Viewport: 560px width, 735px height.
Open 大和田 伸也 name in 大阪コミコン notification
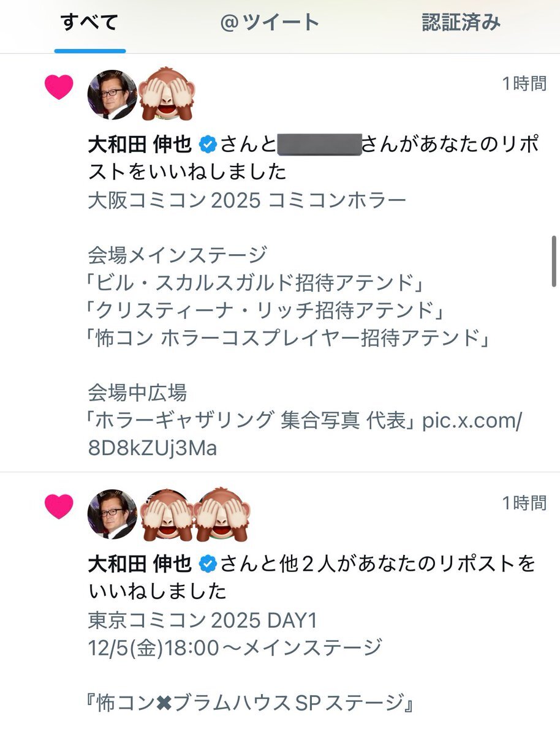(x=140, y=145)
